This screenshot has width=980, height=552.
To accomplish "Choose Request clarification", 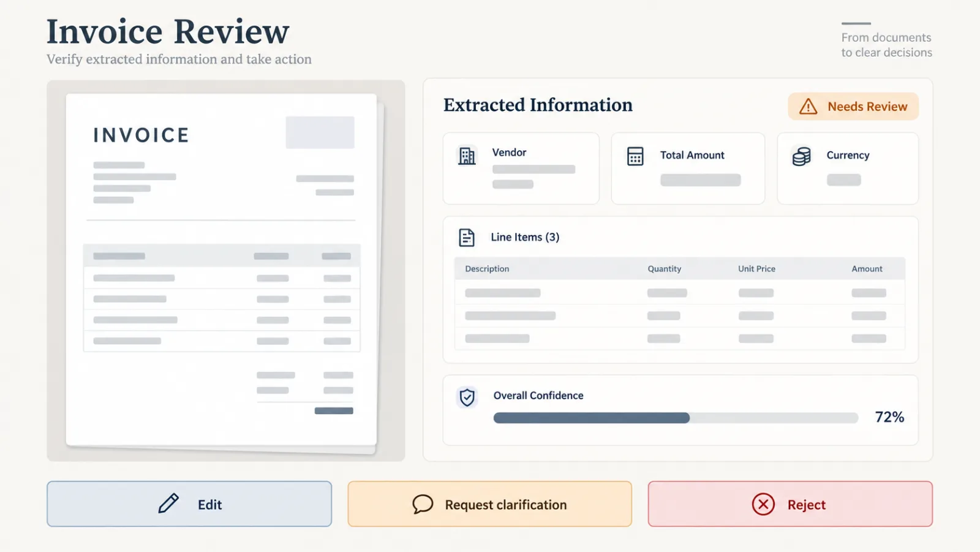I will click(x=489, y=504).
